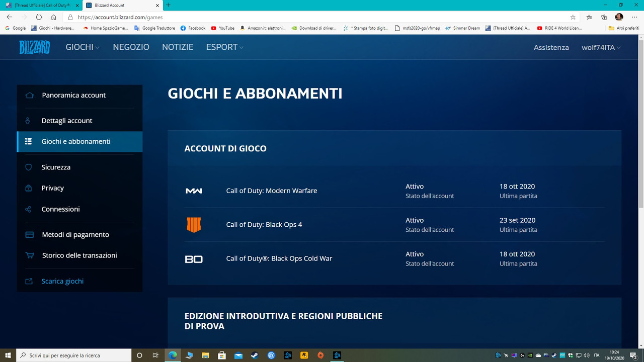The height and width of the screenshot is (362, 644).
Task: Open Microsoft Store from the taskbar
Action: pos(221,355)
